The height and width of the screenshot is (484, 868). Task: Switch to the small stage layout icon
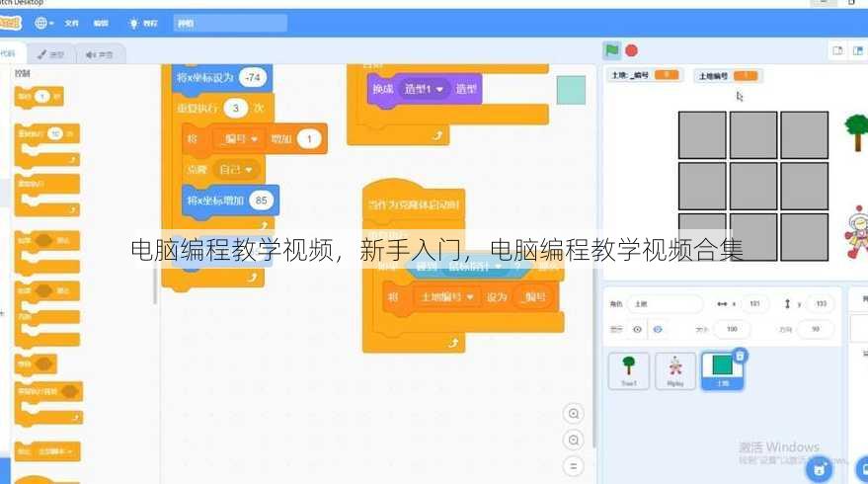click(837, 51)
